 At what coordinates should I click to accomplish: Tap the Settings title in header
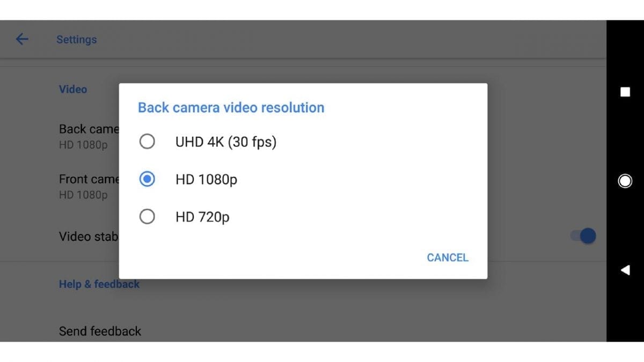click(x=77, y=39)
